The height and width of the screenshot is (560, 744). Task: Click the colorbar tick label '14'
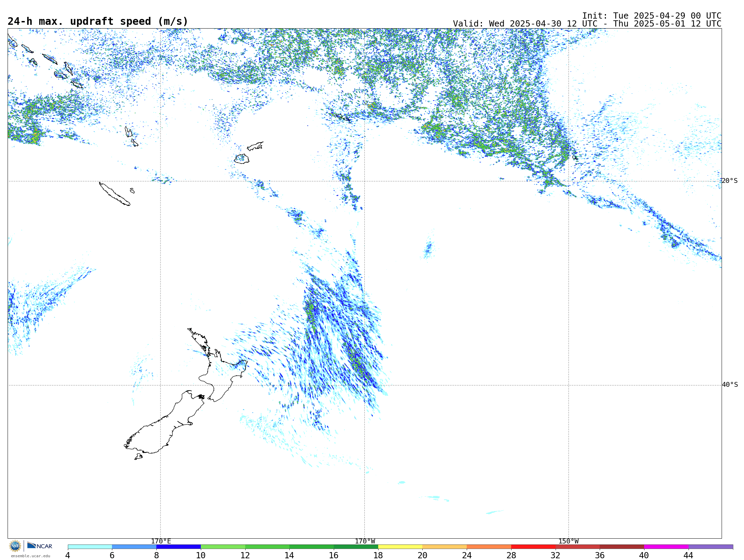coord(289,556)
